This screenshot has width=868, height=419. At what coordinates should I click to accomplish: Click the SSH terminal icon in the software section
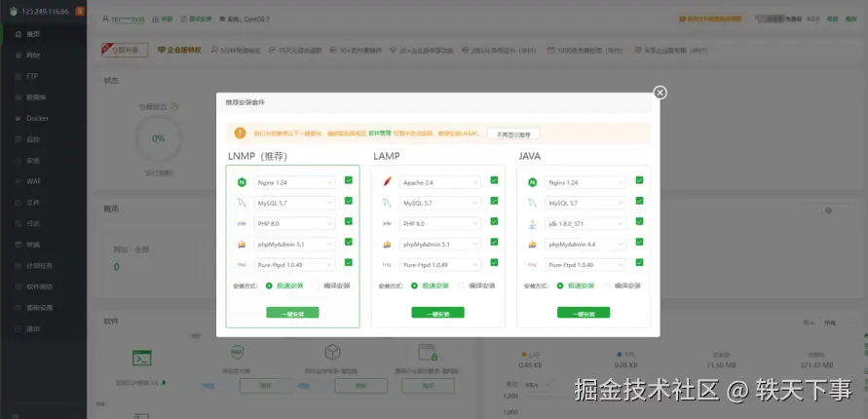(x=141, y=359)
